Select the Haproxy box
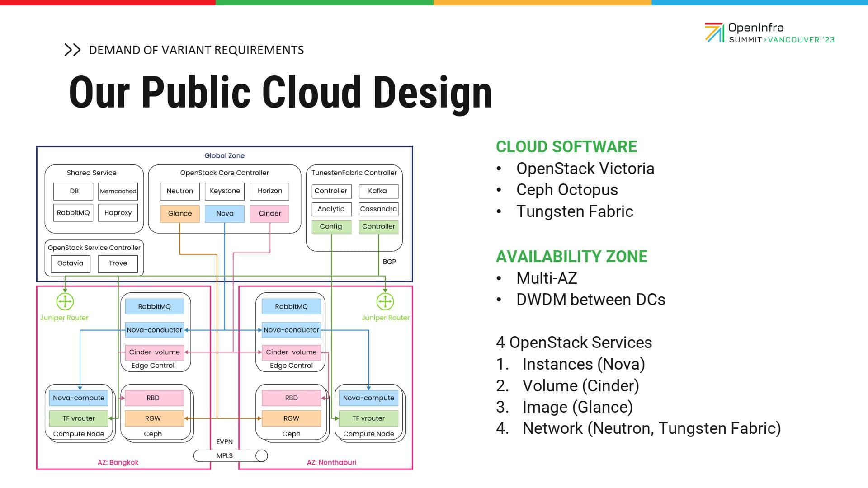The width and height of the screenshot is (868, 488). (x=118, y=212)
